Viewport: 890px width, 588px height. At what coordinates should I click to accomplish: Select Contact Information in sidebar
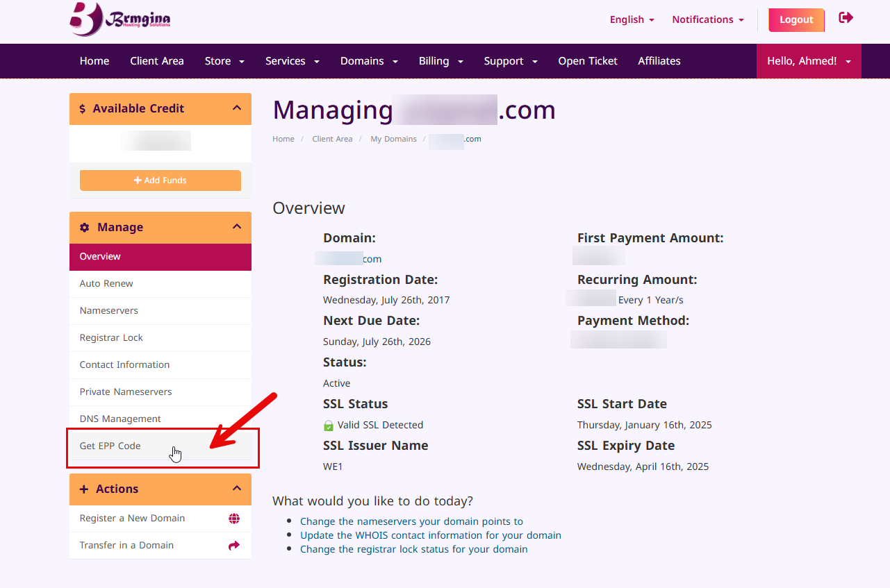[x=160, y=365]
